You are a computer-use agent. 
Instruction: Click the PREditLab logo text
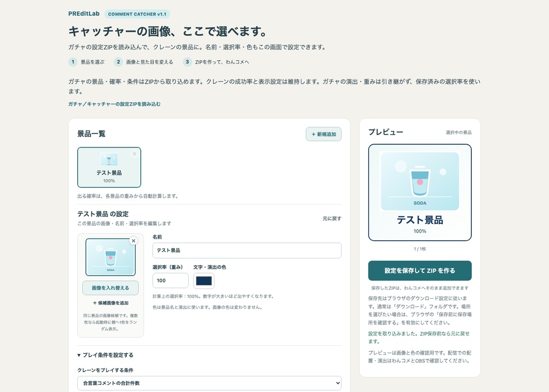coord(84,13)
